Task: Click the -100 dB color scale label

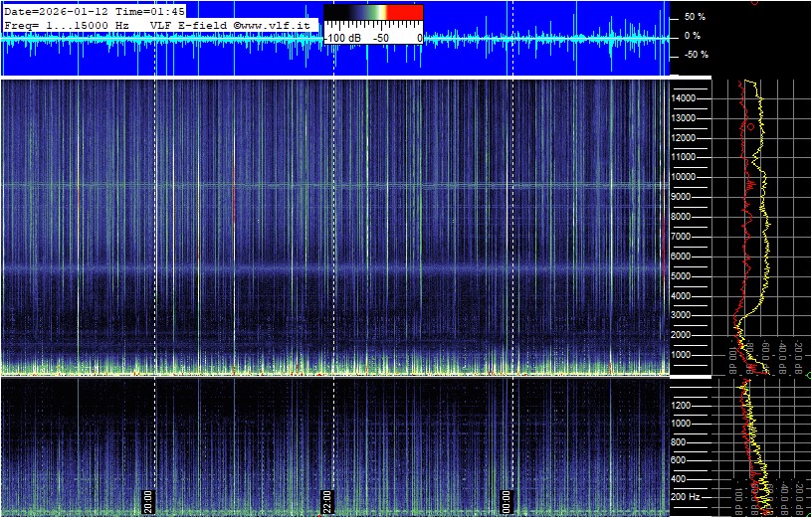Action: click(x=343, y=37)
